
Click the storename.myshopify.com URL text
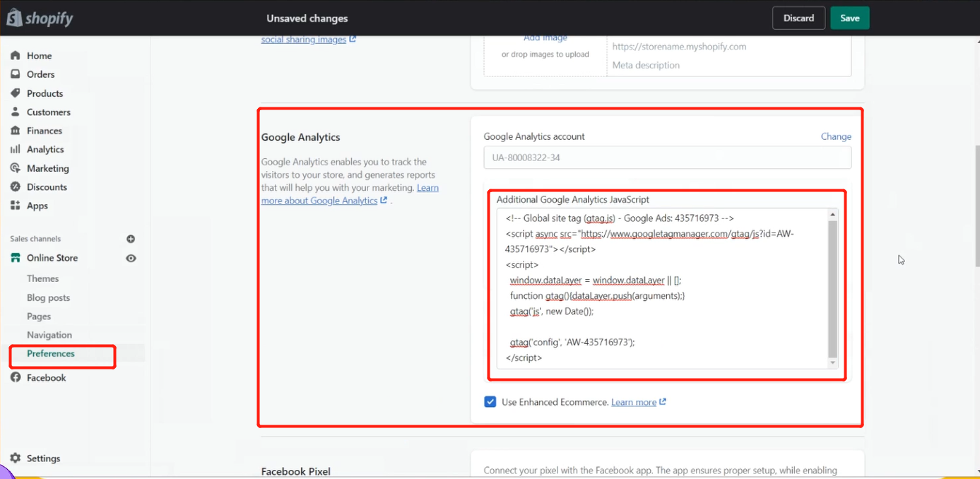point(679,47)
